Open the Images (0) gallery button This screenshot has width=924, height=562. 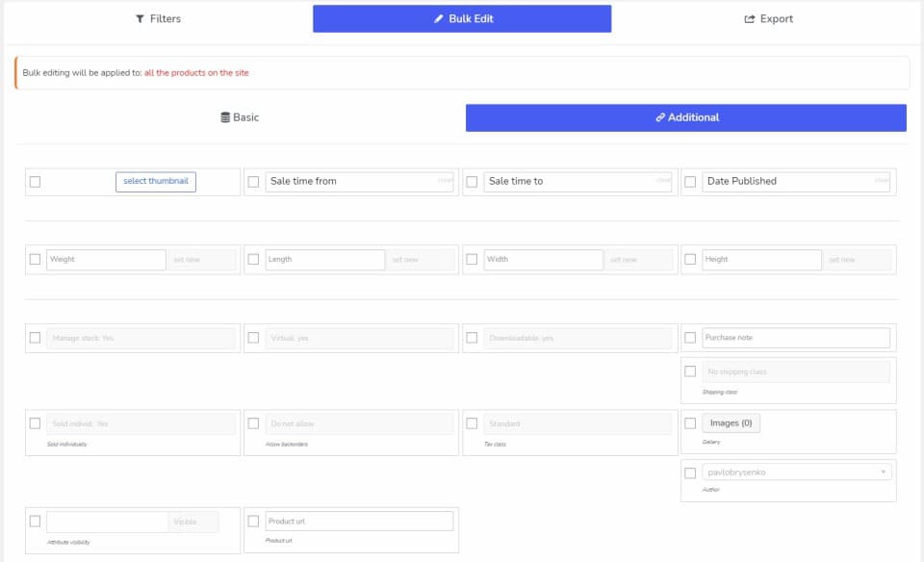click(731, 423)
